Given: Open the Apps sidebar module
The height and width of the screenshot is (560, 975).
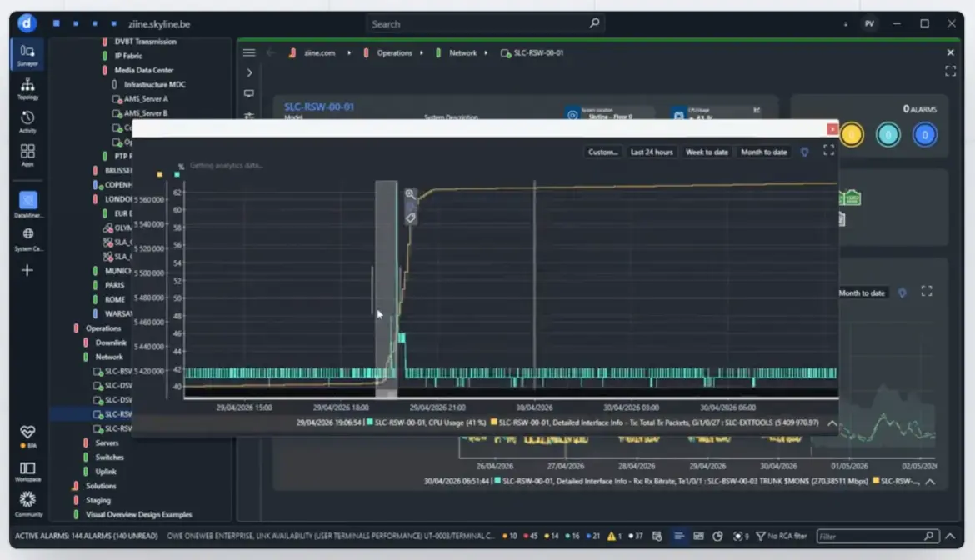Looking at the screenshot, I should coord(27,155).
